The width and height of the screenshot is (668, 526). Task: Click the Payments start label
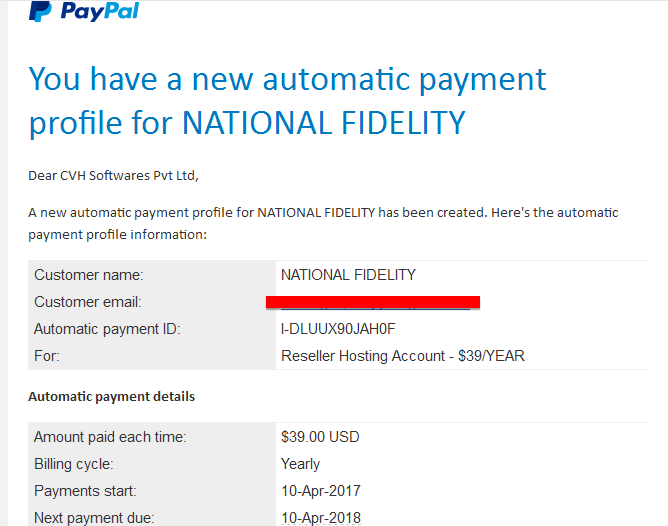click(x=85, y=491)
